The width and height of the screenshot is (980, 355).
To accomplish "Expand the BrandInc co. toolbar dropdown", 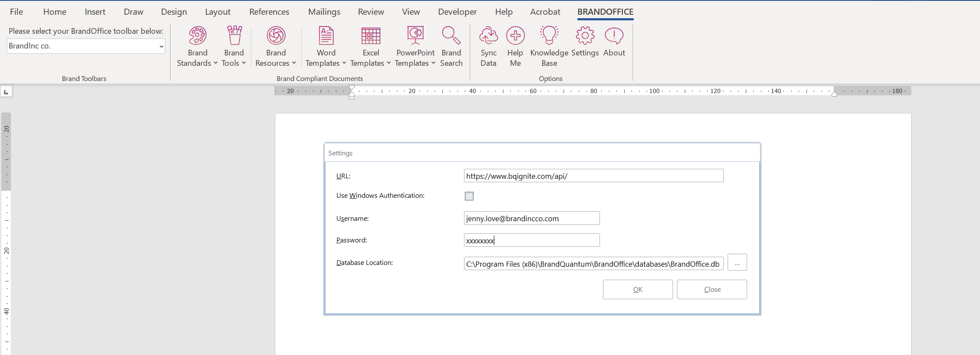I will pyautogui.click(x=161, y=46).
